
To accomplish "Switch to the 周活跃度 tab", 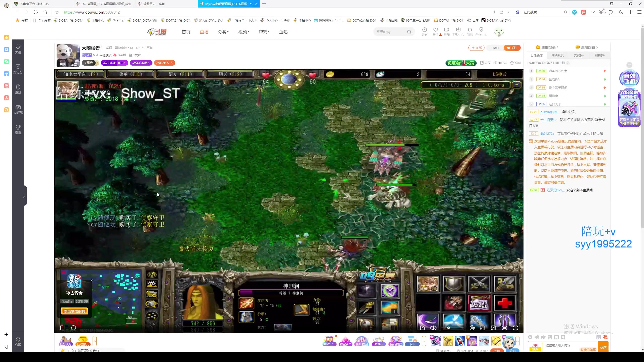I will pyautogui.click(x=557, y=55).
